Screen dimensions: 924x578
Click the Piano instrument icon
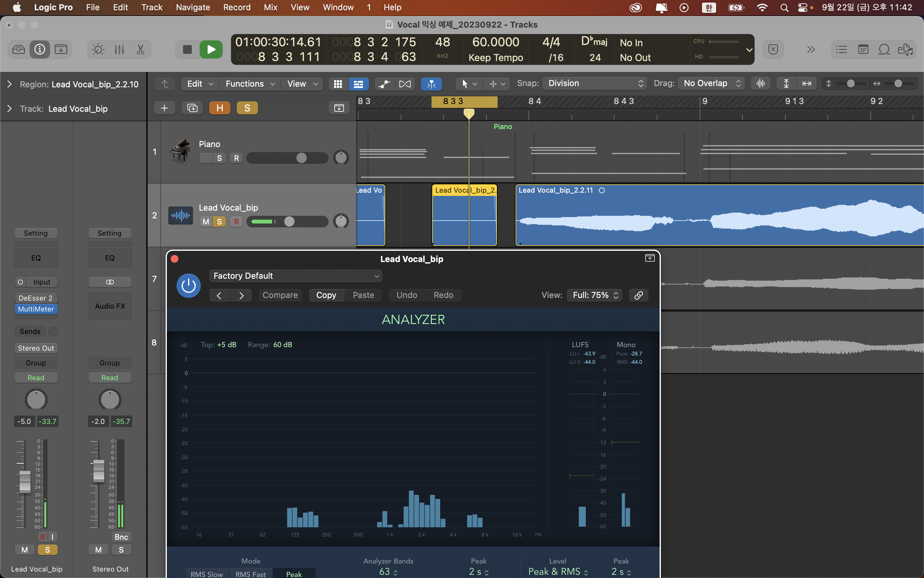pos(180,151)
